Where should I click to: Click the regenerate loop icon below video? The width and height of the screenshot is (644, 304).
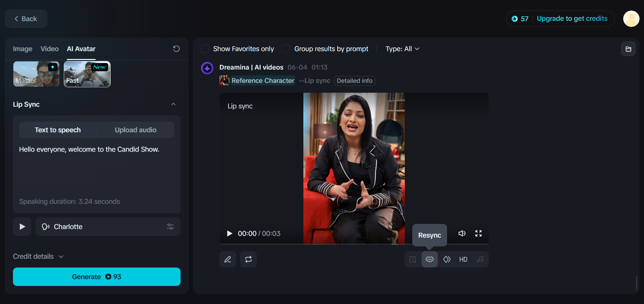(248, 259)
